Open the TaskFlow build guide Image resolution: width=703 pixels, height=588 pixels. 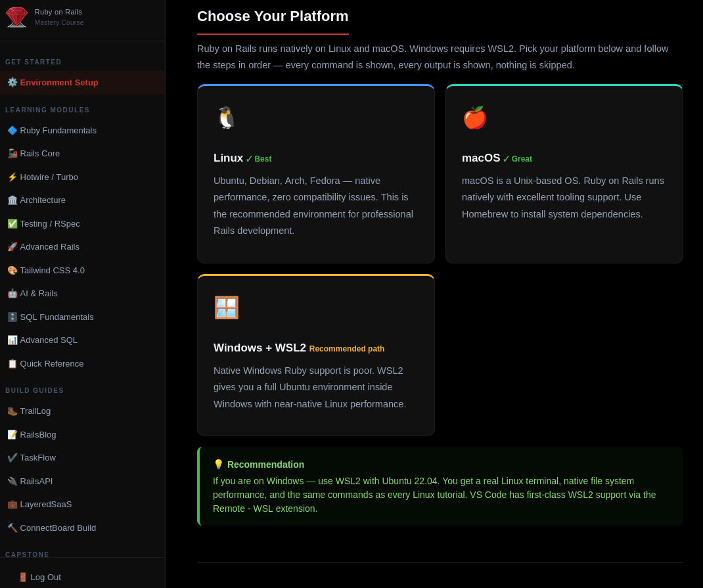pyautogui.click(x=83, y=457)
